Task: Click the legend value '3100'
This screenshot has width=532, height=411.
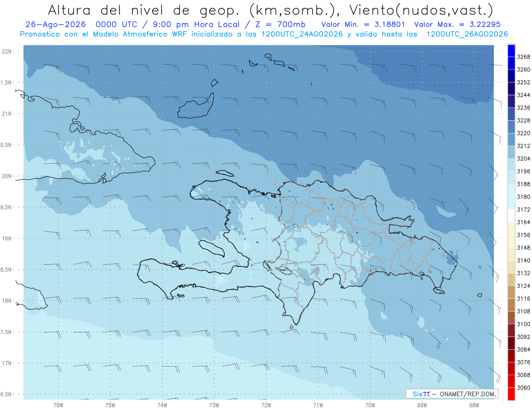Action: [524, 324]
